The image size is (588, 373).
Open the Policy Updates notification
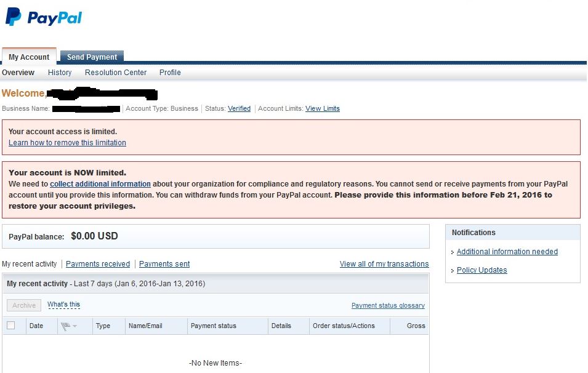pos(481,270)
